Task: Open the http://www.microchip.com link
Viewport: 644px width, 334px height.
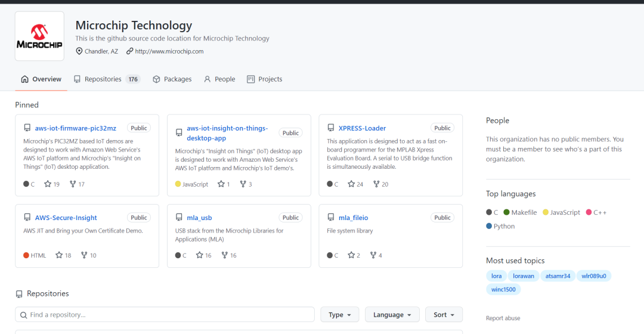Action: [169, 51]
